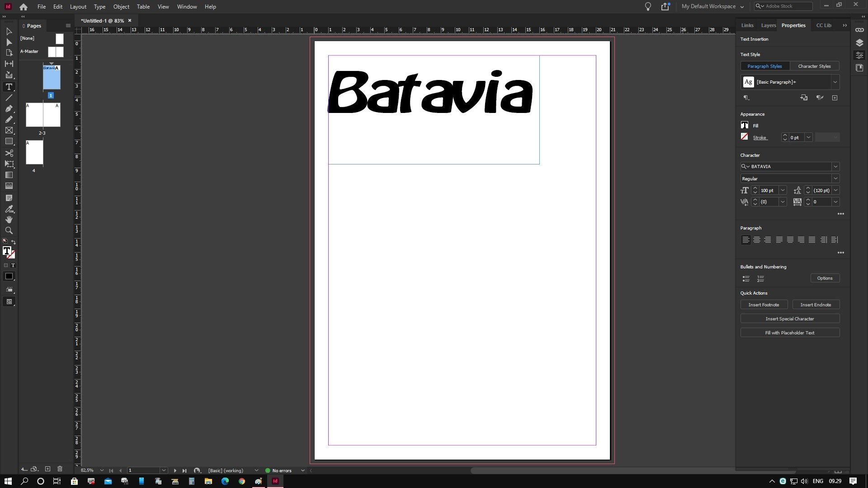Open the font size dropdown
The image size is (868, 488).
[783, 190]
